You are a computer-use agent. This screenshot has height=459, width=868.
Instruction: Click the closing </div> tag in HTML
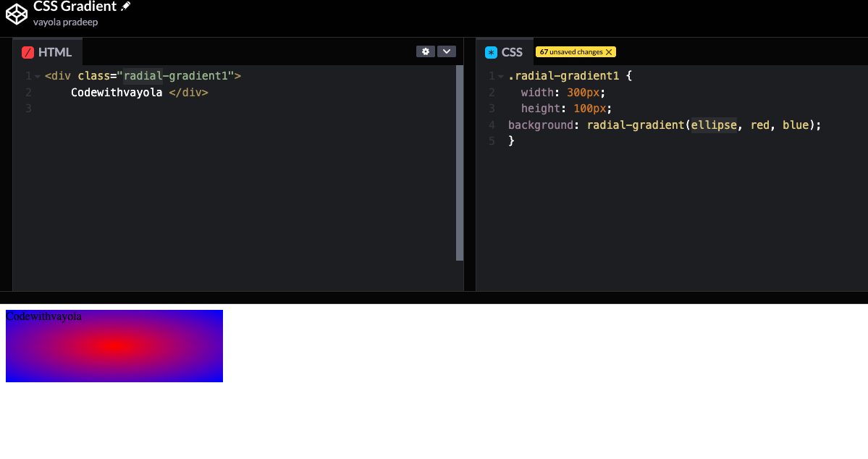[x=189, y=93]
